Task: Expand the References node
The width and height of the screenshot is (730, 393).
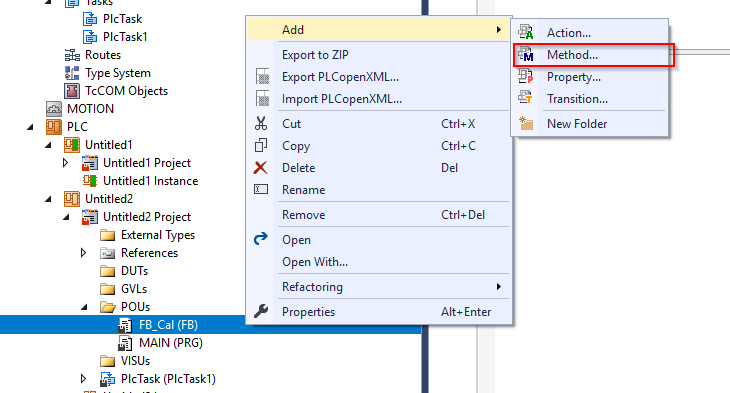Action: pos(83,253)
